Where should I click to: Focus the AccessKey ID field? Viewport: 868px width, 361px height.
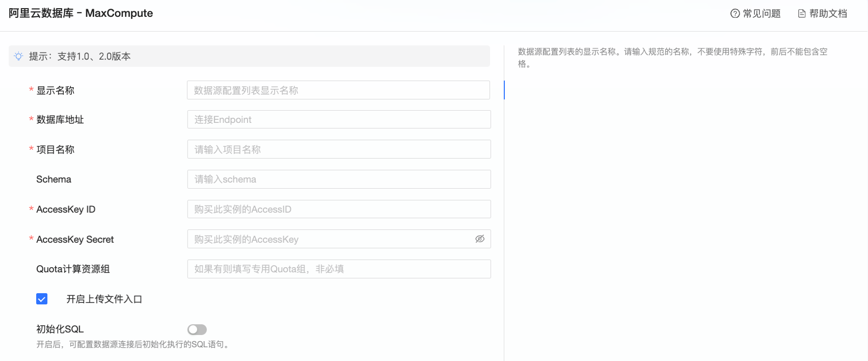click(x=339, y=209)
